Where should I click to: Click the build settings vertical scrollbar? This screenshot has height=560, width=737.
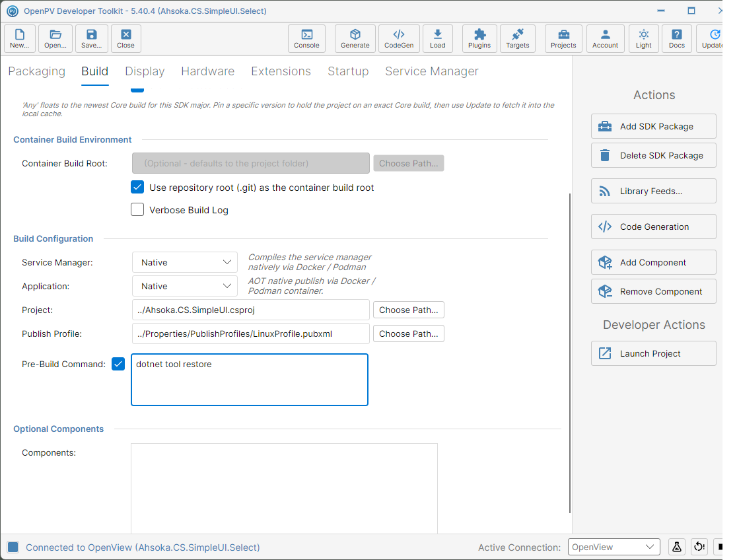pyautogui.click(x=570, y=353)
